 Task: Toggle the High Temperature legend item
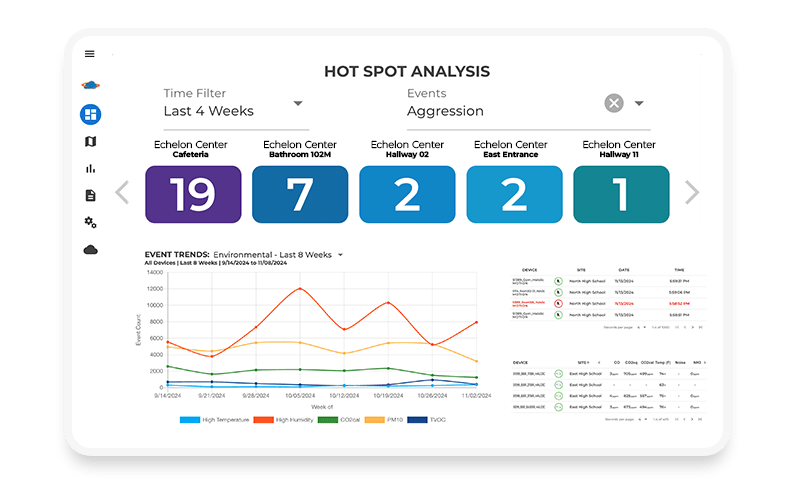[214, 420]
